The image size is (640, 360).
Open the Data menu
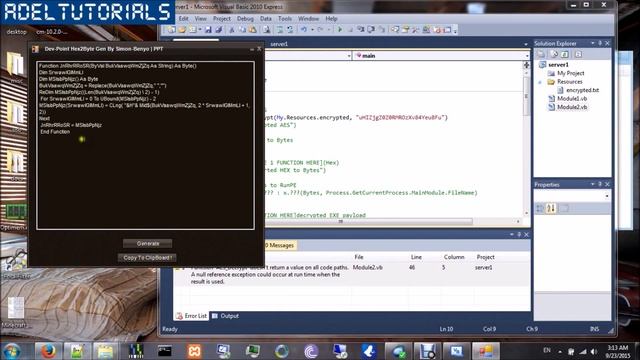click(x=266, y=18)
